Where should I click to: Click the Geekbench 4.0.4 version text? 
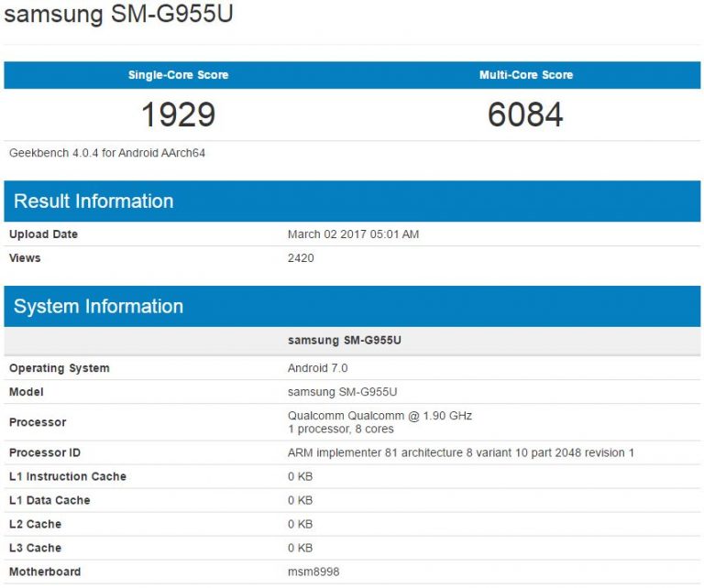click(107, 153)
